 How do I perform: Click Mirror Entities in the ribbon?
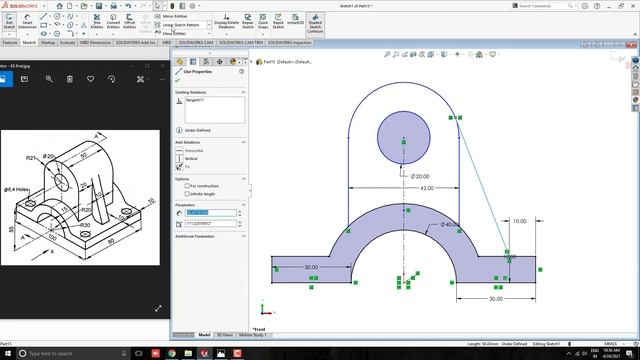coord(171,16)
